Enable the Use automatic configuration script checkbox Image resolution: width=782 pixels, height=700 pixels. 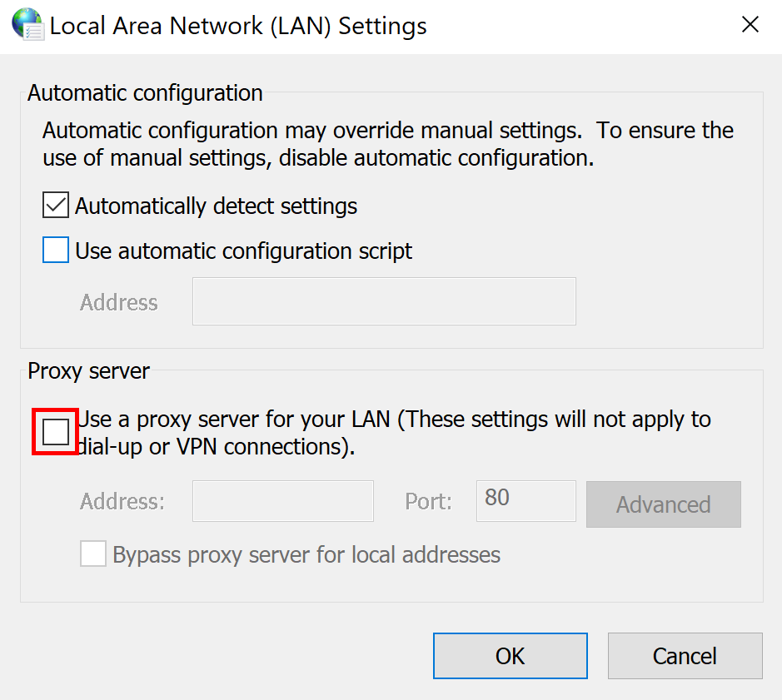tap(56, 251)
